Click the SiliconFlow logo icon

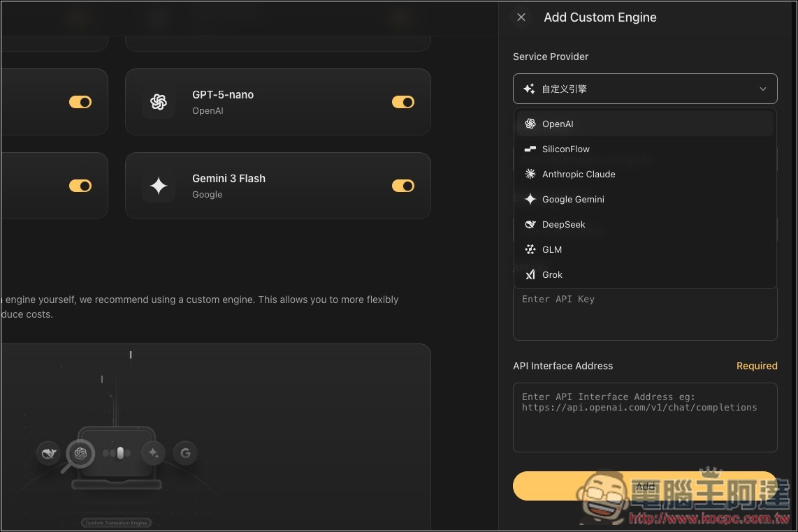(530, 149)
